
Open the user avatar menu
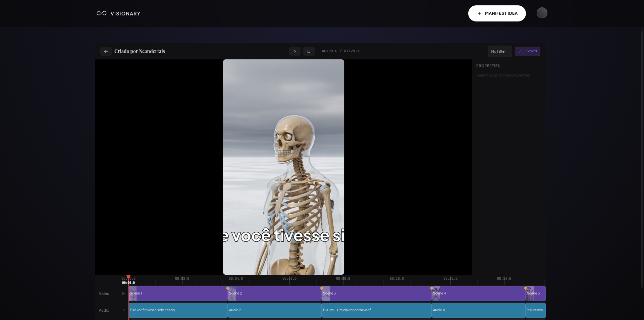click(542, 13)
